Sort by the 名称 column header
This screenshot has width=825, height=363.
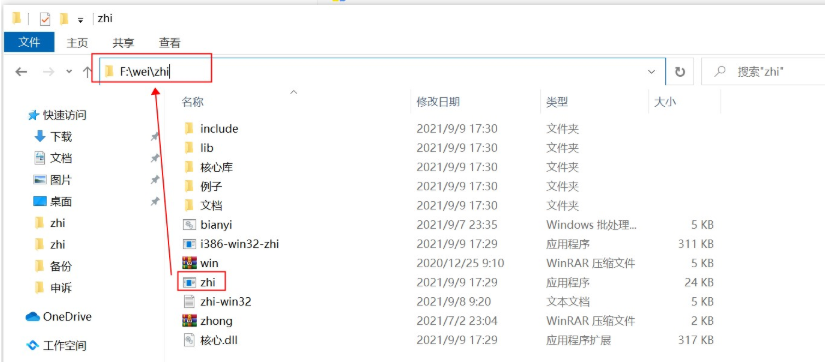pyautogui.click(x=193, y=102)
